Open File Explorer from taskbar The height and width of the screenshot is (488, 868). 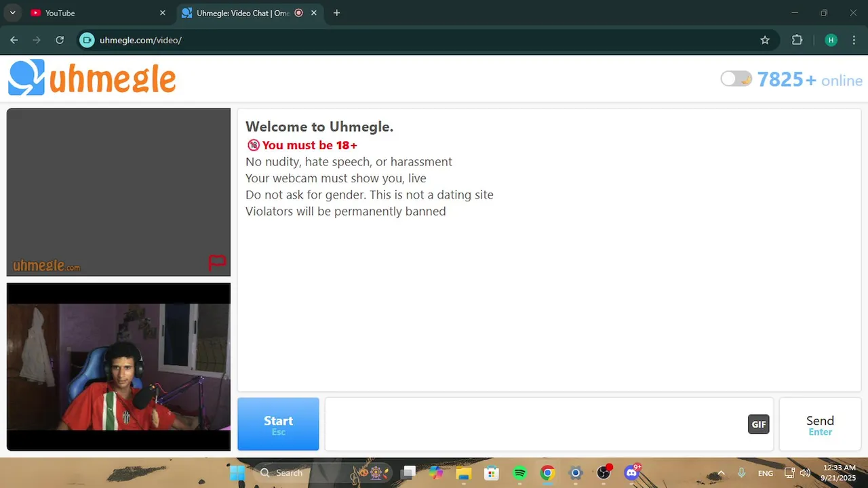(464, 472)
